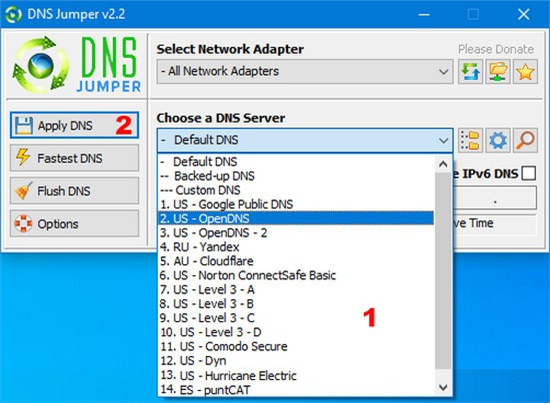Viewport: 550px width, 403px height.
Task: Open the DNS list editor icon
Action: click(470, 141)
